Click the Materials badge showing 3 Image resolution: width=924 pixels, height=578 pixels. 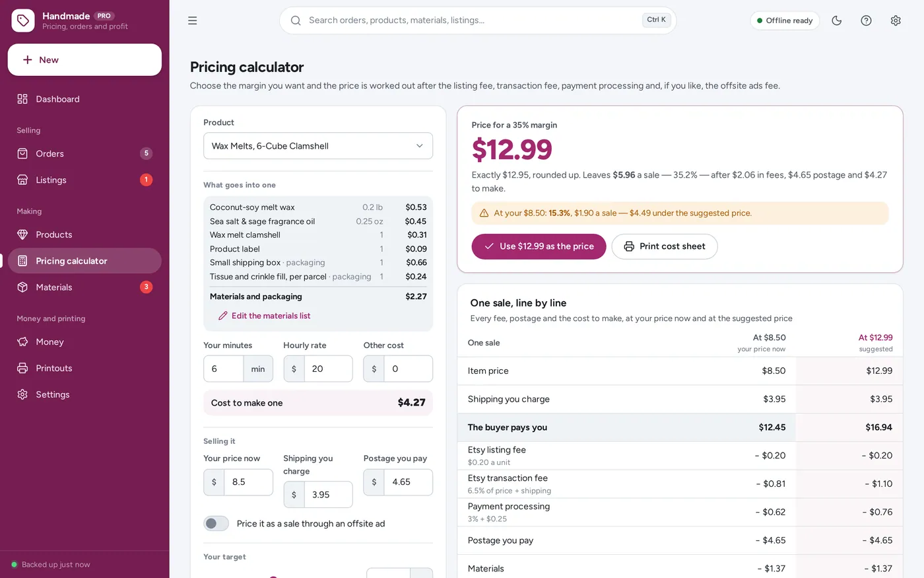coord(146,287)
